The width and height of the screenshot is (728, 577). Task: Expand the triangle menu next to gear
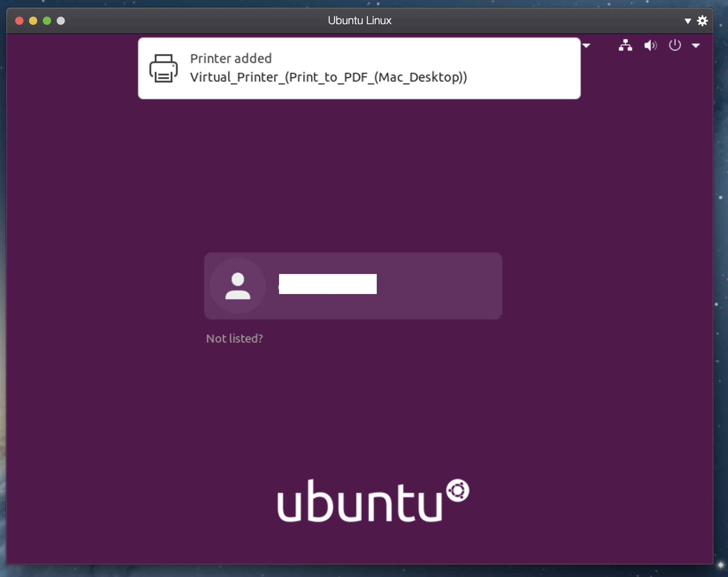(x=688, y=21)
